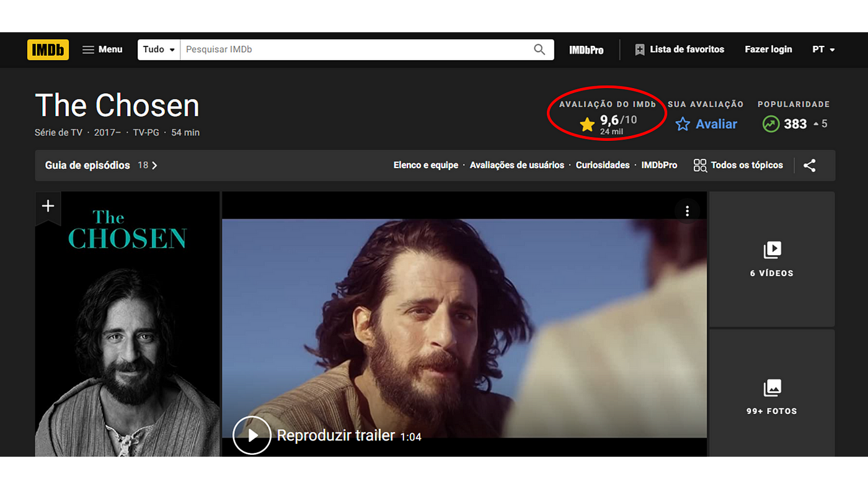868x489 pixels.
Task: Open Elenco e equipe
Action: [426, 165]
